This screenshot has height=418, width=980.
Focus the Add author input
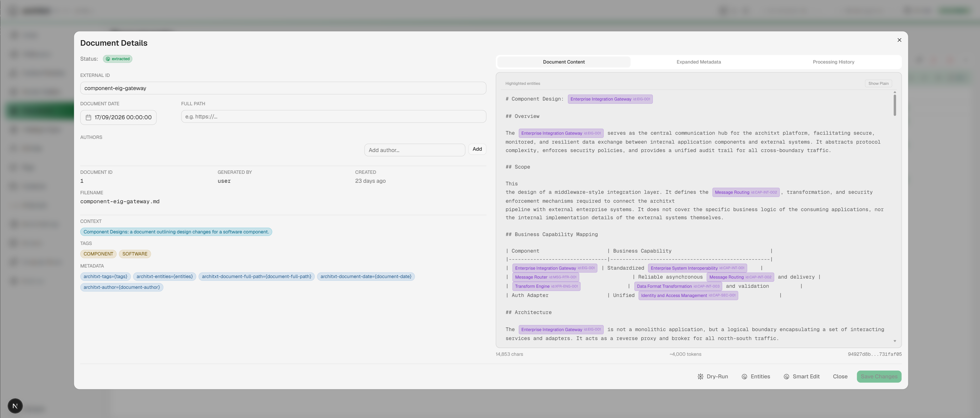pos(414,150)
